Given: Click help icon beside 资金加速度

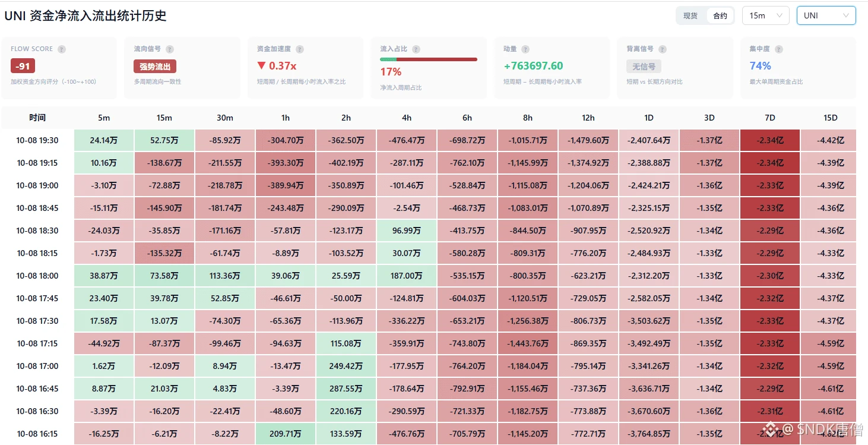Looking at the screenshot, I should pos(300,49).
